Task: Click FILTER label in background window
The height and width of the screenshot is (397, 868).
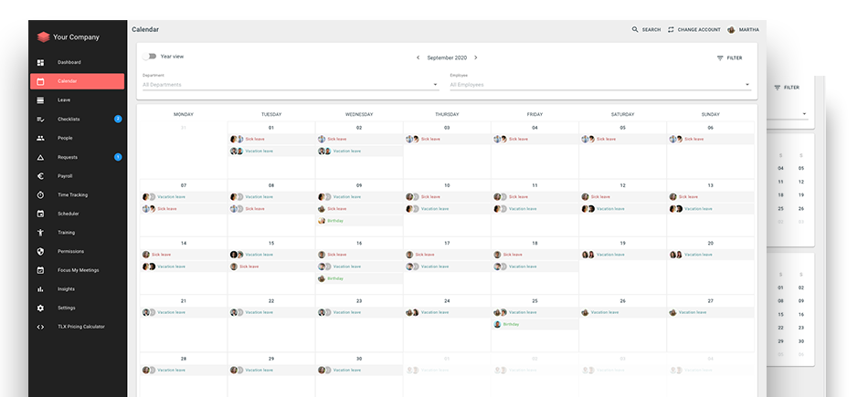Action: (791, 88)
